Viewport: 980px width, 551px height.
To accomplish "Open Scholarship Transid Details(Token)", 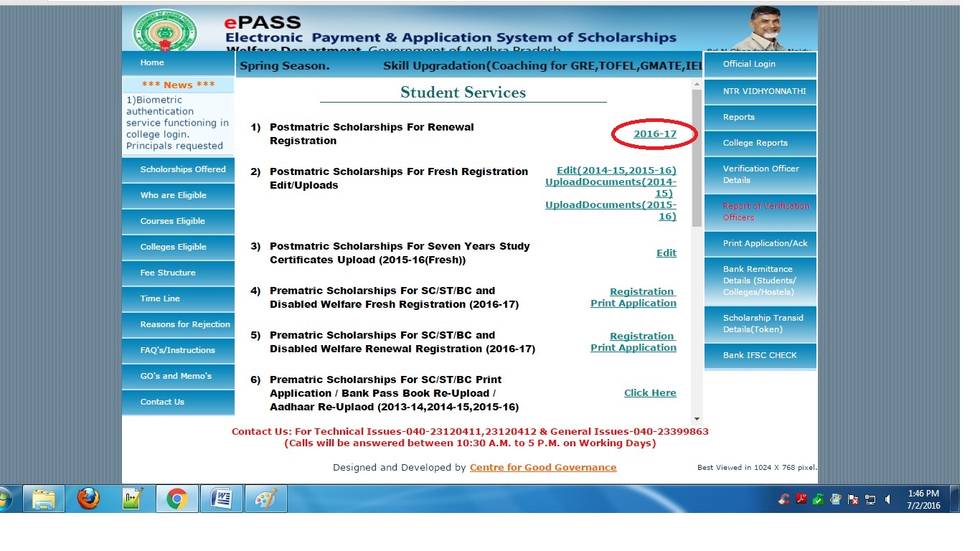I will tap(760, 324).
